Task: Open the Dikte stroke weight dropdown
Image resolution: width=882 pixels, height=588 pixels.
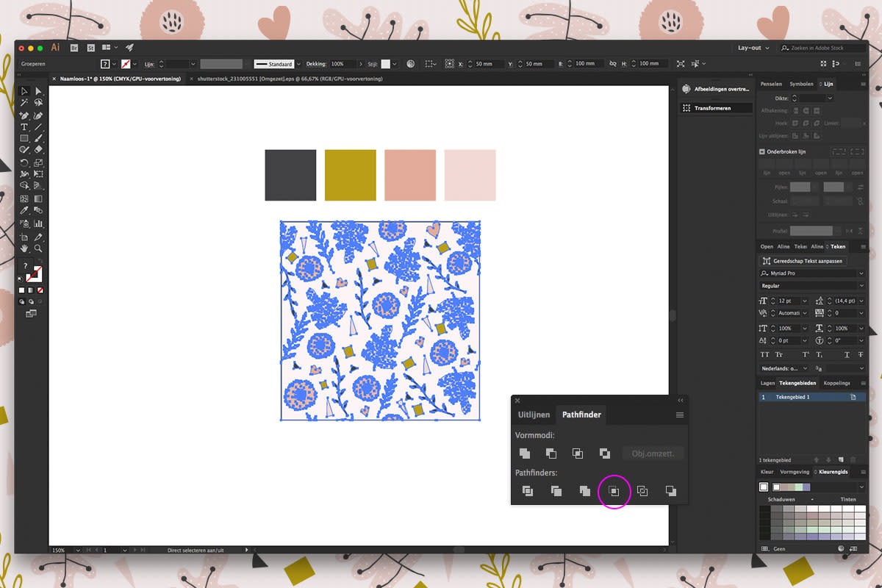Action: (830, 98)
